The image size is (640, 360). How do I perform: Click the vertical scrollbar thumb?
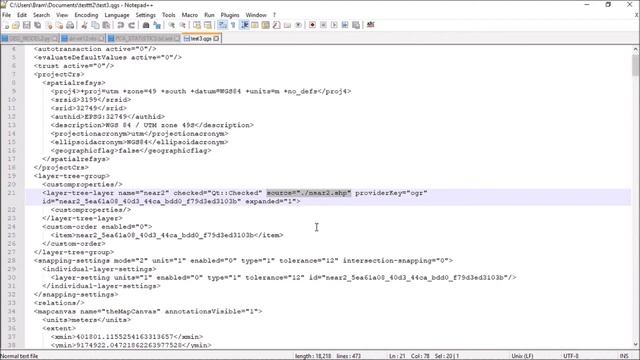pyautogui.click(x=636, y=65)
